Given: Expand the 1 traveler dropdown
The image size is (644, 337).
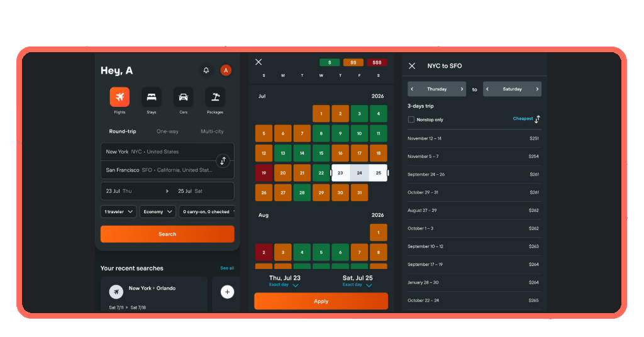Looking at the screenshot, I should point(118,211).
